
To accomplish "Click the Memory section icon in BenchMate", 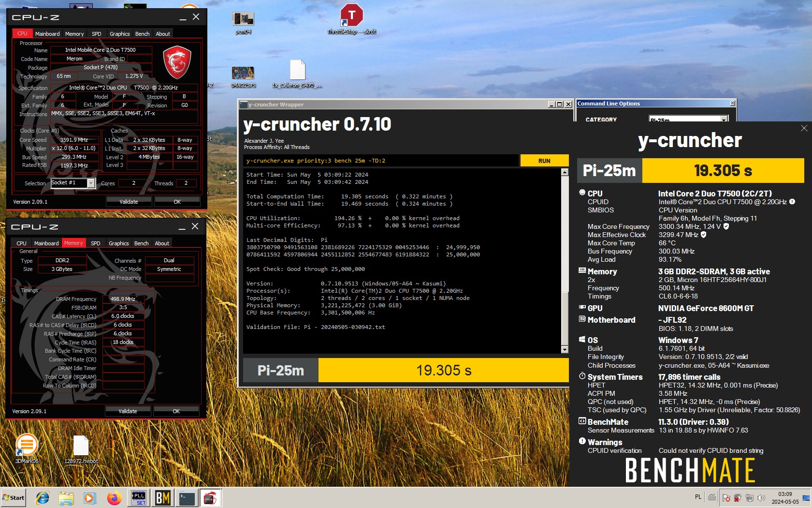I will 582,270.
